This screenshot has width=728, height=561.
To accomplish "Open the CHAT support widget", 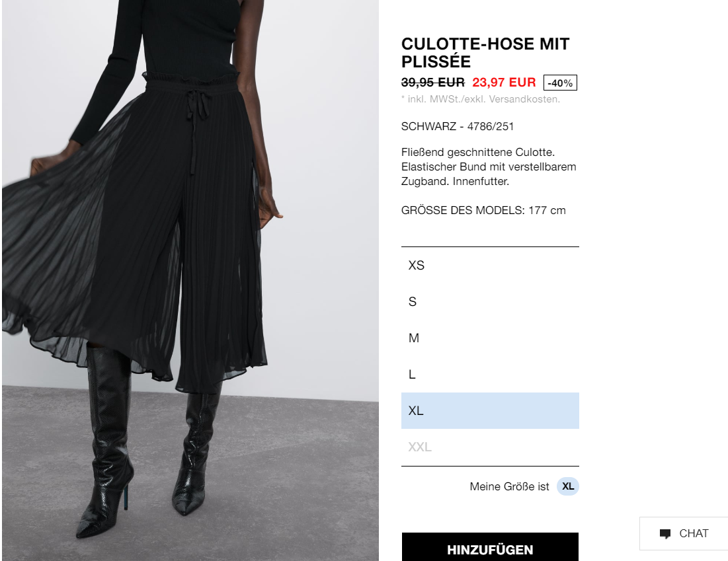I will 684,534.
